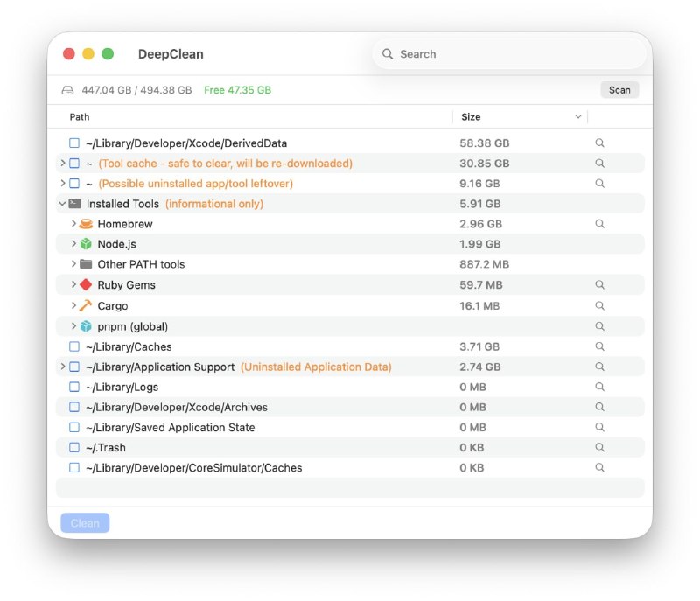Click into the Search field
This screenshot has height=601, width=700.
click(509, 54)
